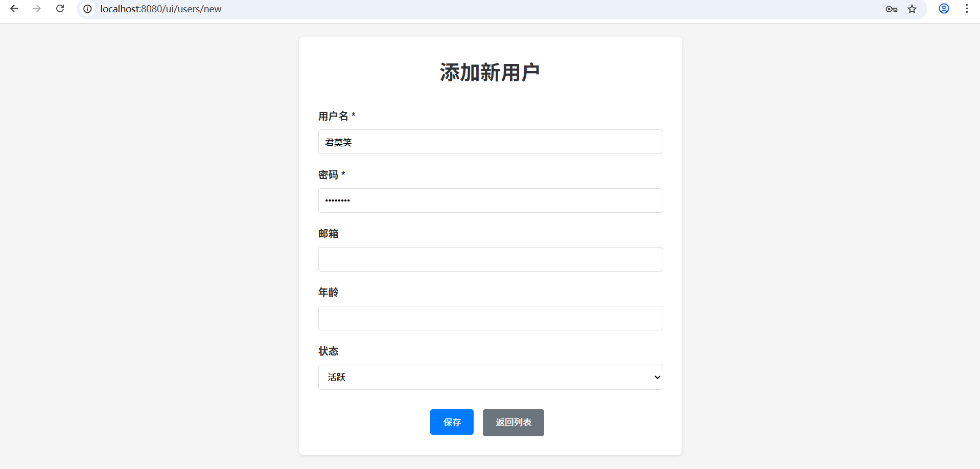
Task: Click the 用户名 input containing 君莫笑
Action: [489, 142]
